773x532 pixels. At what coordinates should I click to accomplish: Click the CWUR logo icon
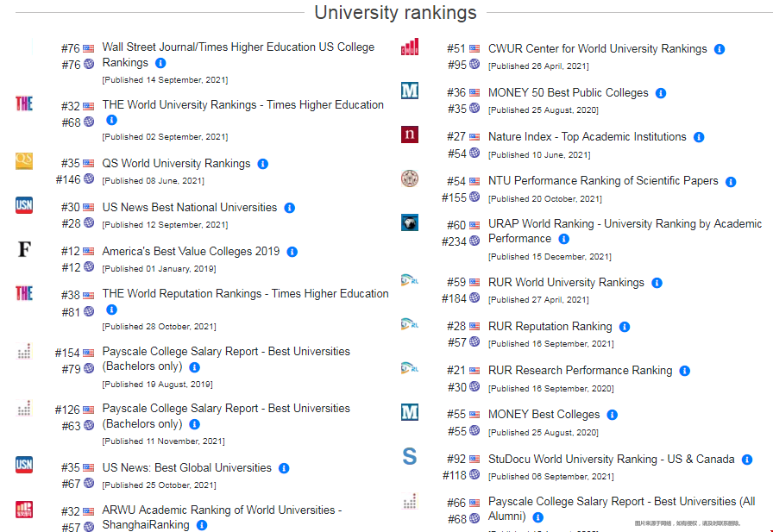pyautogui.click(x=410, y=47)
